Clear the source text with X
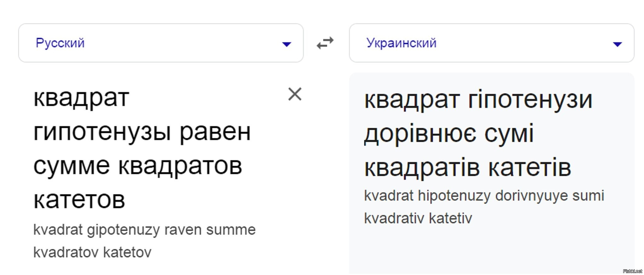This screenshot has height=275, width=644. point(295,94)
